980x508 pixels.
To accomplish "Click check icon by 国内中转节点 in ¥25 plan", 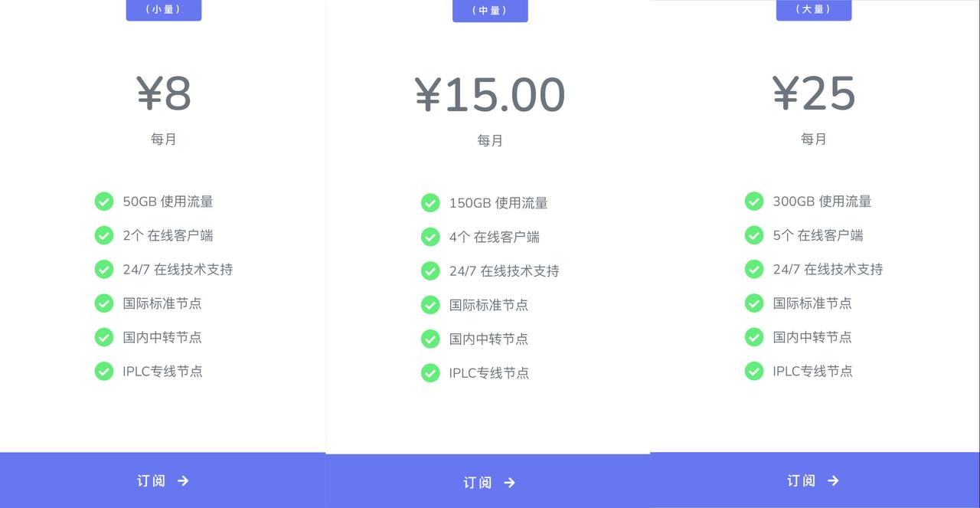I will point(754,337).
